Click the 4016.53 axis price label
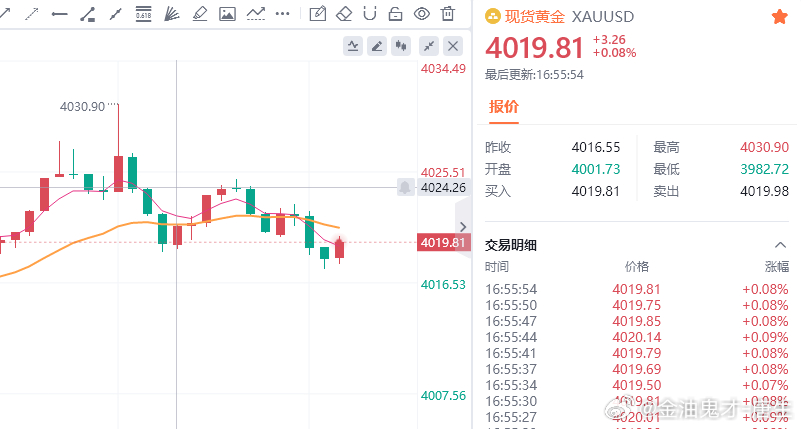 tap(443, 284)
